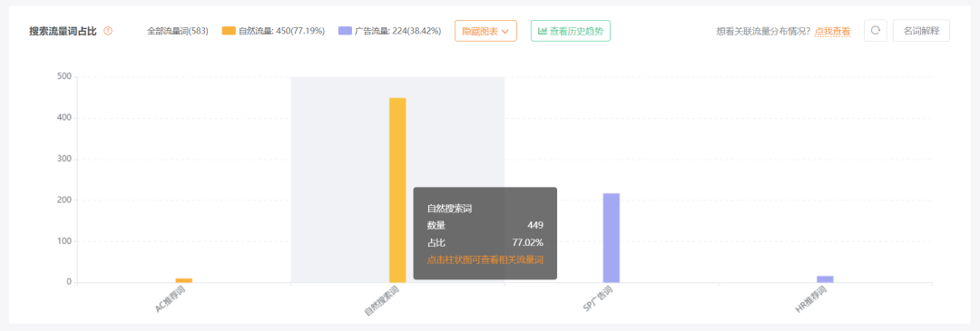The width and height of the screenshot is (980, 331).
Task: Follow the 点我查看 link
Action: pos(832,31)
